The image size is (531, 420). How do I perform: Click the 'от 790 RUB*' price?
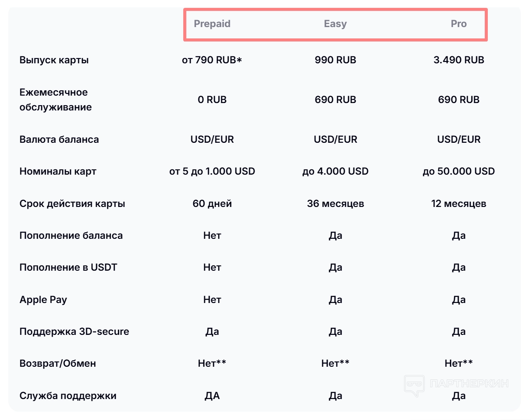coord(212,60)
